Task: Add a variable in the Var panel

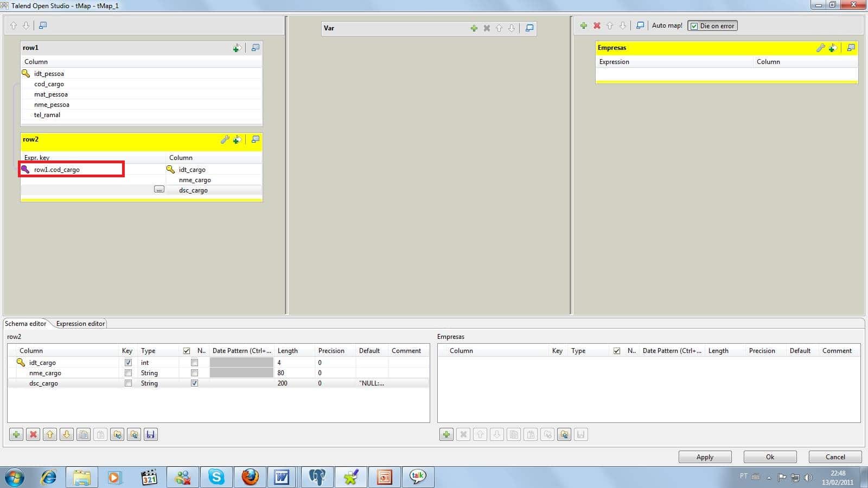Action: click(474, 28)
